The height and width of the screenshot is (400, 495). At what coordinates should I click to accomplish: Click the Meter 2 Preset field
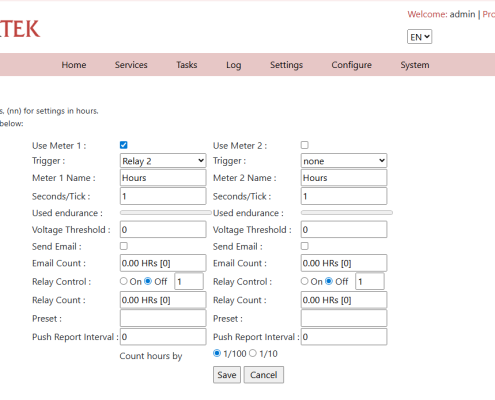coord(344,318)
